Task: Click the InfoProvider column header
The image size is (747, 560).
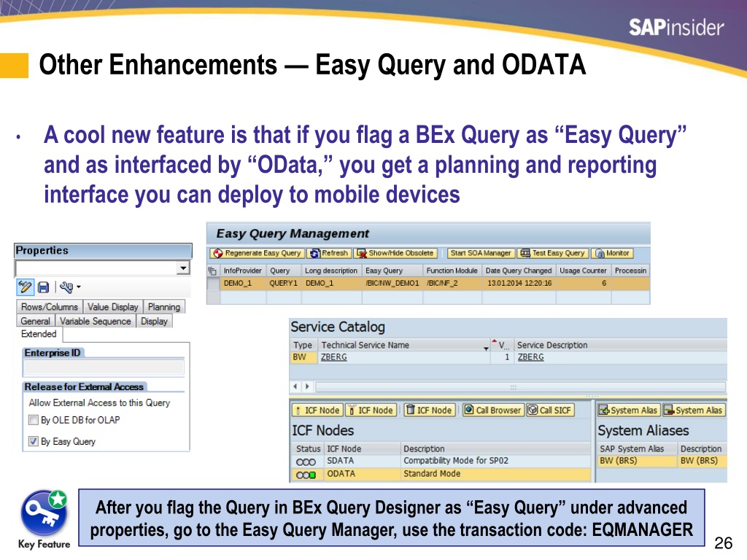Action: [x=242, y=271]
